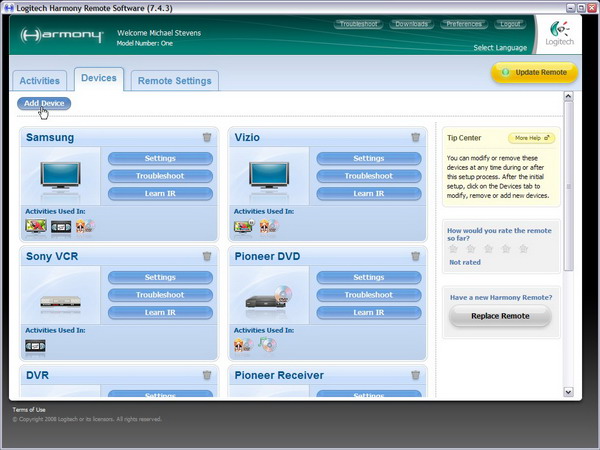Rate the remote three stars
This screenshot has width=600, height=450.
(489, 249)
